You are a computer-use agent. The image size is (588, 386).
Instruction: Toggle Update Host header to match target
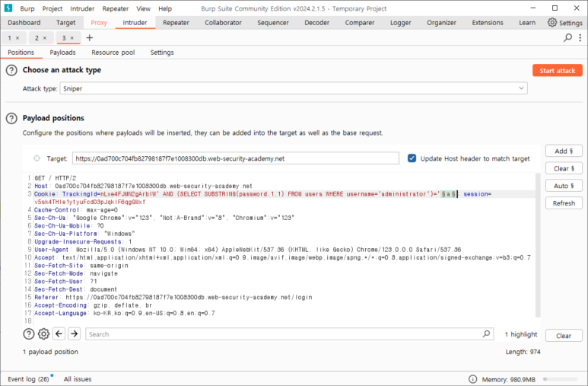pyautogui.click(x=412, y=158)
